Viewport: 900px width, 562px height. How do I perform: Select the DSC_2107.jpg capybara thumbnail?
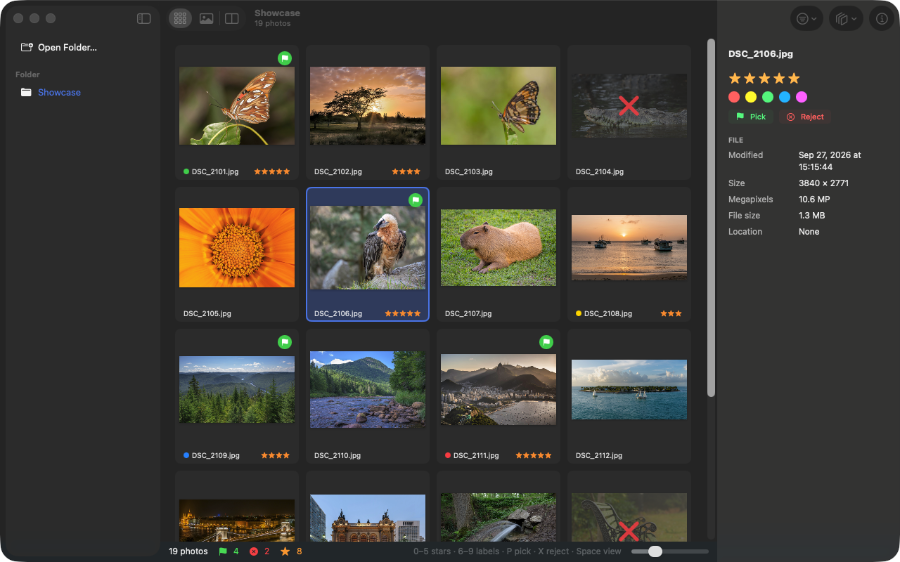pyautogui.click(x=498, y=248)
